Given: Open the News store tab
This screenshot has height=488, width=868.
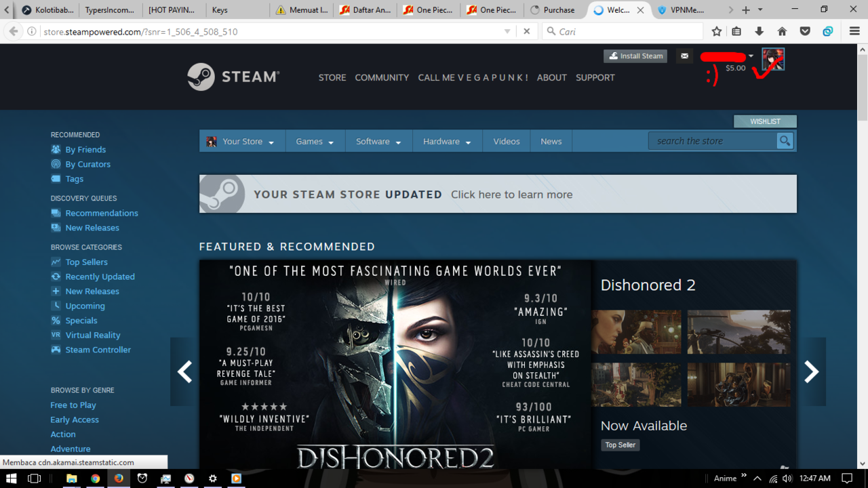Looking at the screenshot, I should coord(551,142).
